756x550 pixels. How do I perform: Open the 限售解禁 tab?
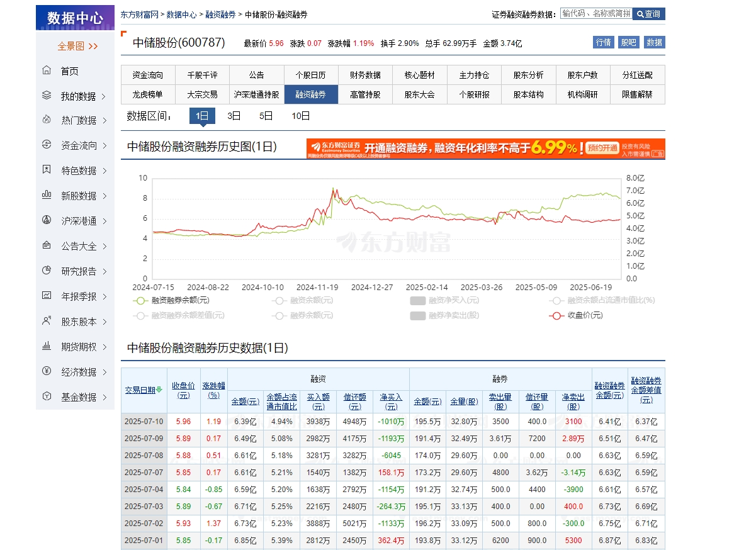(637, 94)
